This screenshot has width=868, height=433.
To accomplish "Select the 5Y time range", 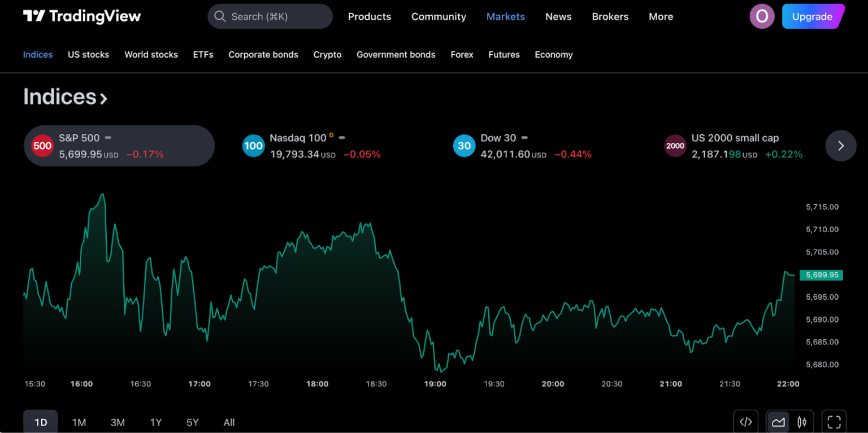I will [193, 422].
